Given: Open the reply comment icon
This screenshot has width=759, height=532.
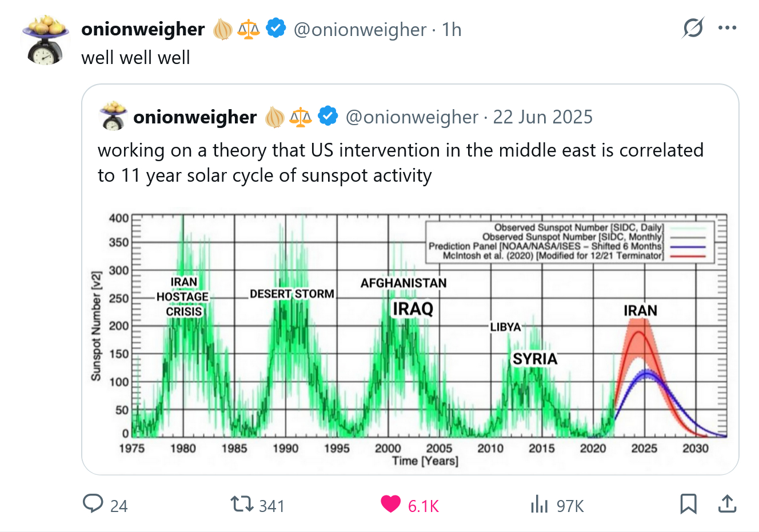Looking at the screenshot, I should pos(93,504).
